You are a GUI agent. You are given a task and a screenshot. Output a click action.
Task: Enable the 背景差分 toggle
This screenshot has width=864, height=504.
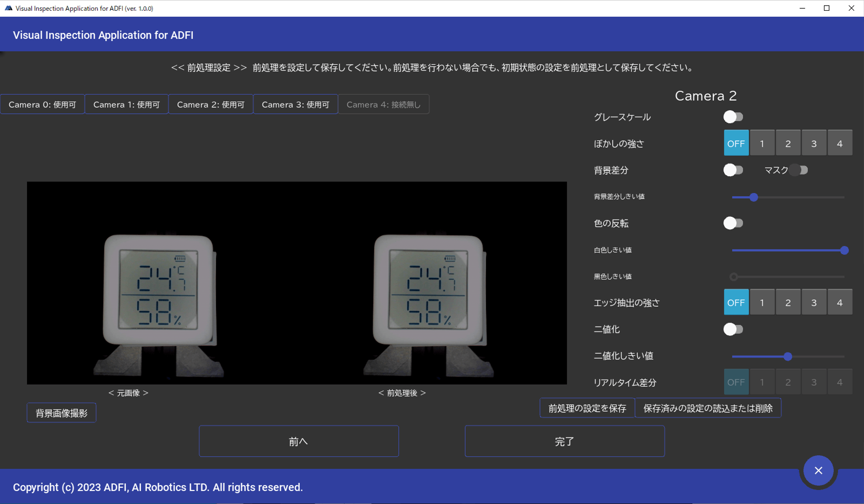point(733,170)
